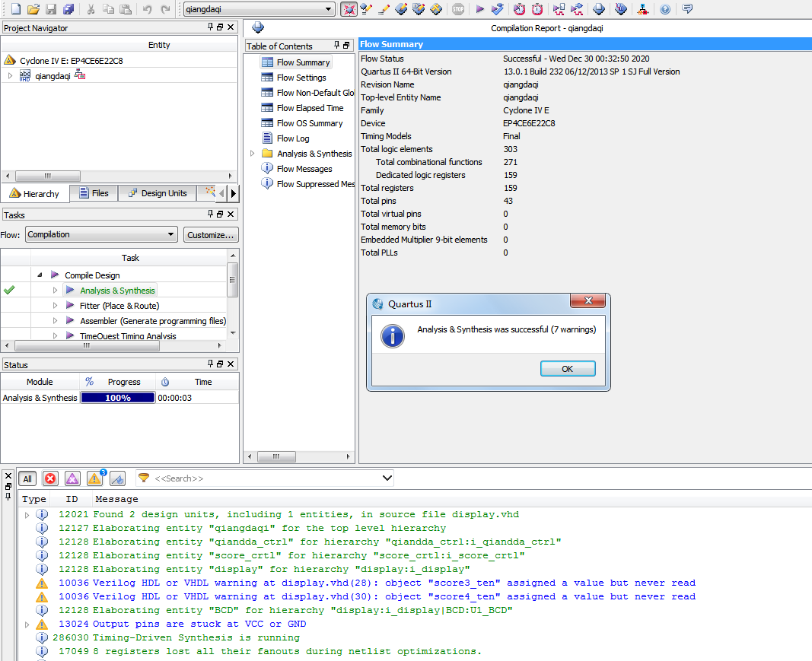Screen dimensions: 812x661
Task: Open Flow Settings report
Action: 295,78
